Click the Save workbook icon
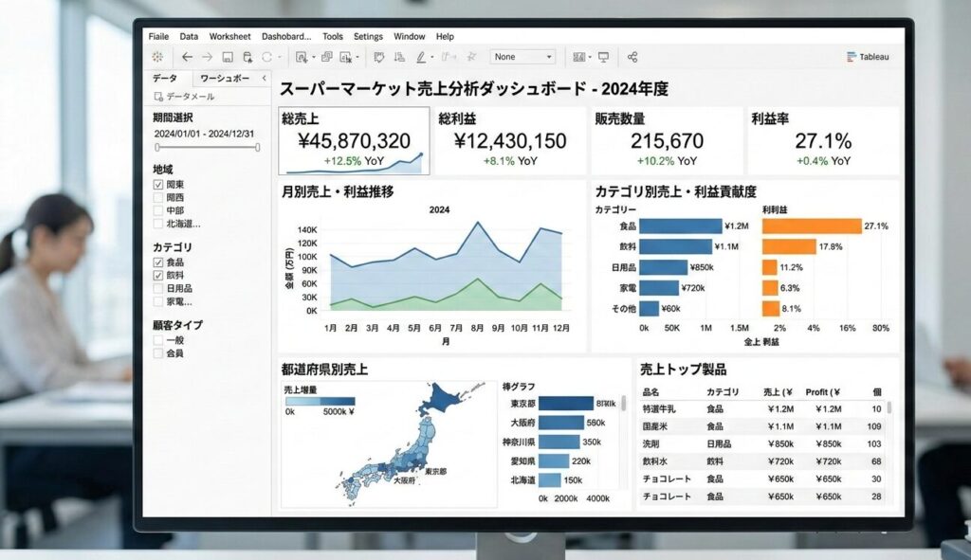This screenshot has height=560, width=971. [x=227, y=57]
